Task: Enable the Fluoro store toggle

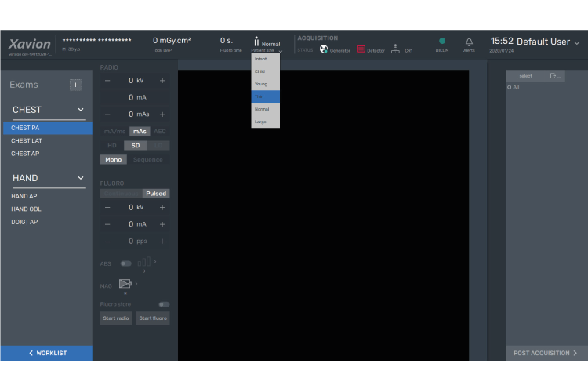Action: (x=164, y=304)
